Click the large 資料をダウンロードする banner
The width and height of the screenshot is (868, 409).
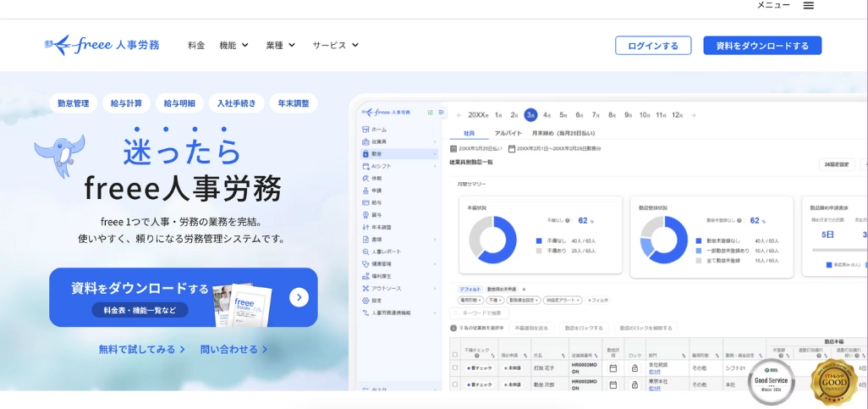(x=184, y=297)
